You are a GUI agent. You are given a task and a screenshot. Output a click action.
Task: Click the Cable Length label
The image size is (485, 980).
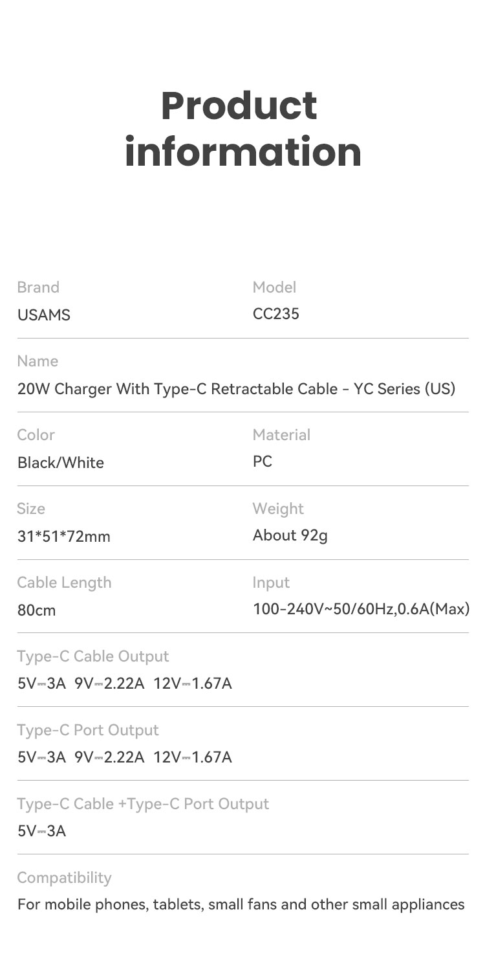click(65, 583)
